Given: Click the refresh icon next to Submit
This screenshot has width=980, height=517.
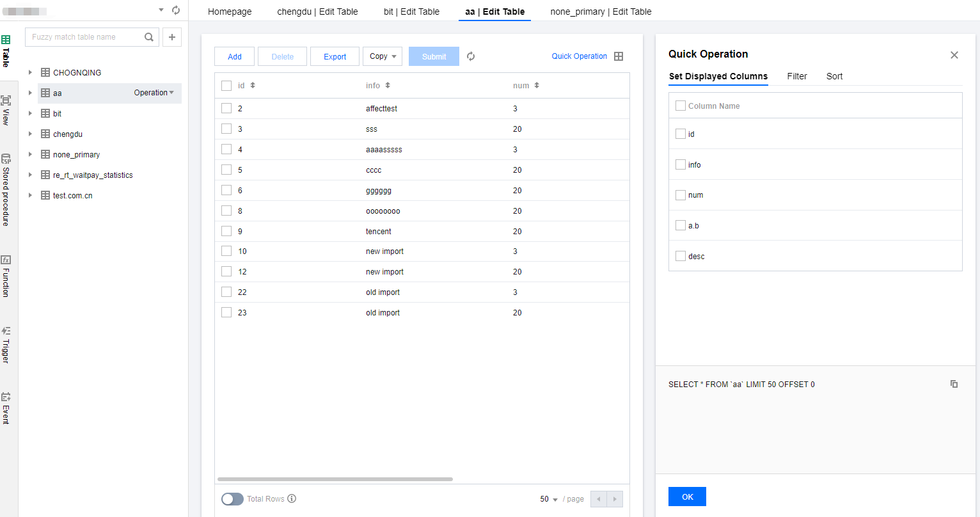Looking at the screenshot, I should tap(471, 56).
